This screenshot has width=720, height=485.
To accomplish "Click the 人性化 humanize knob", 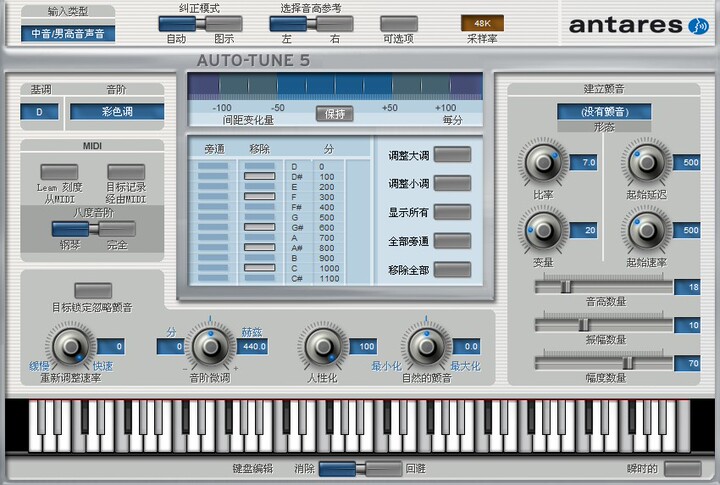I will click(x=323, y=347).
